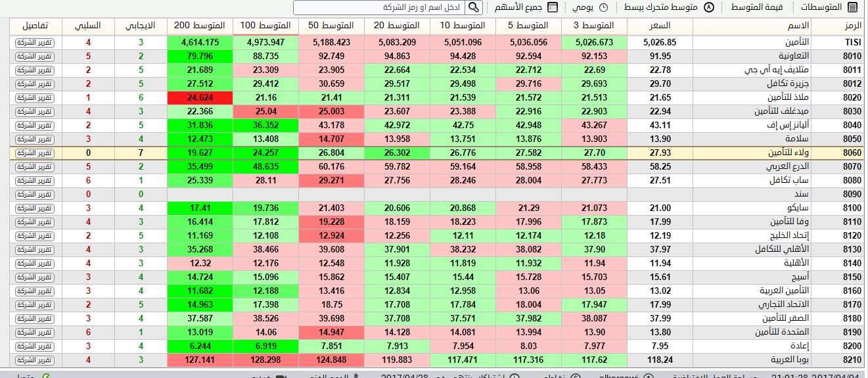This screenshot has height=378, width=868.
Task: Select the قيمة المتوسط toolbar option
Action: 756,8
